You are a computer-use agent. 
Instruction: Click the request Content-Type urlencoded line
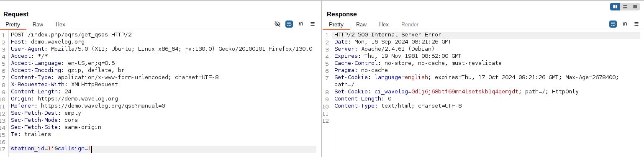click(x=115, y=77)
